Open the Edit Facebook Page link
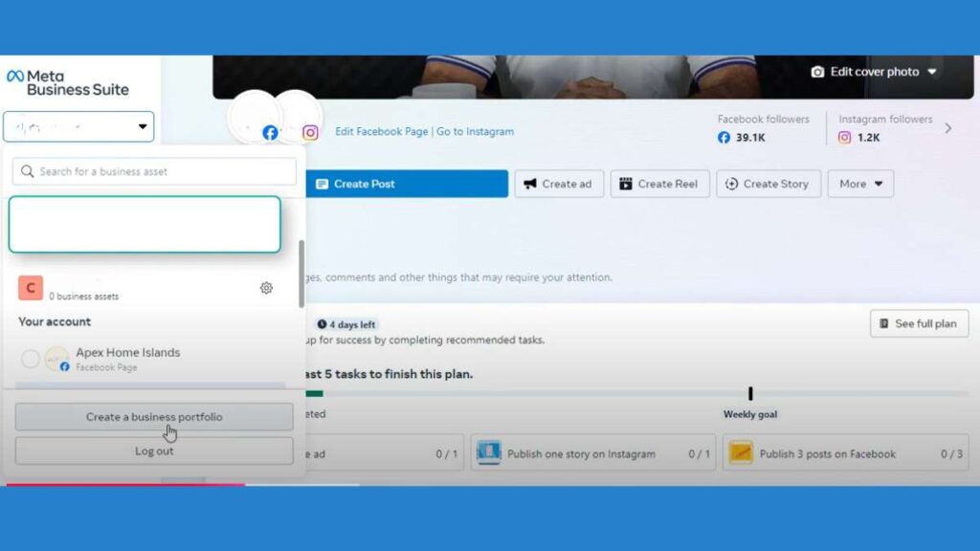980x551 pixels. [x=381, y=132]
